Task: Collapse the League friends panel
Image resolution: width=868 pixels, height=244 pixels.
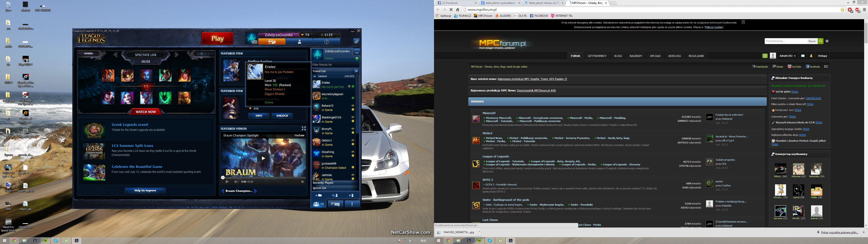Action: (356, 52)
